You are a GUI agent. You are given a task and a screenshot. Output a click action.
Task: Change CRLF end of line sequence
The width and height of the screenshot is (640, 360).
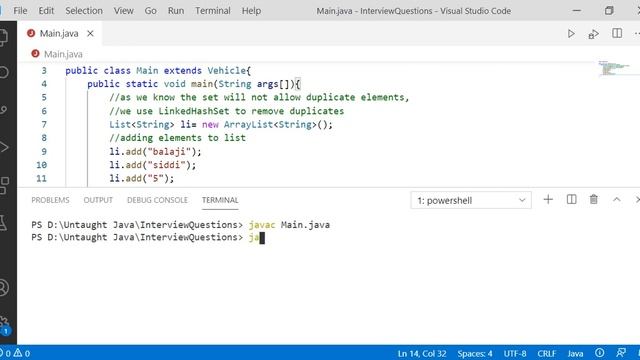[x=547, y=353]
